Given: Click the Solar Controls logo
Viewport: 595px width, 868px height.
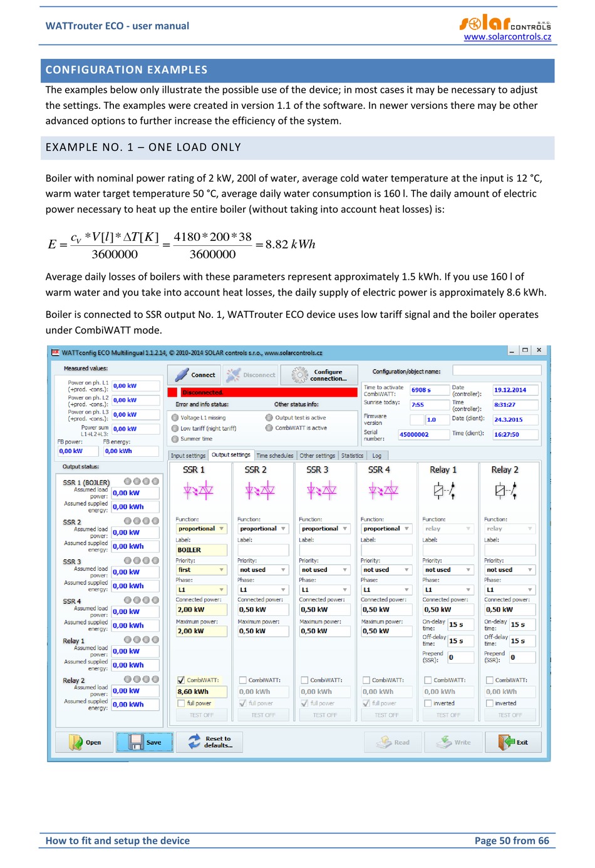Looking at the screenshot, I should [x=505, y=23].
